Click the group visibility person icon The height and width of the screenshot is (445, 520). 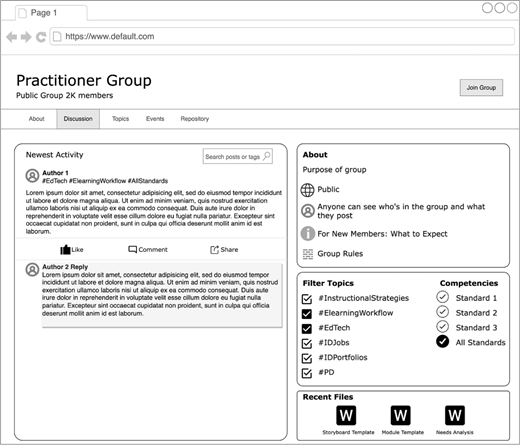click(x=308, y=211)
